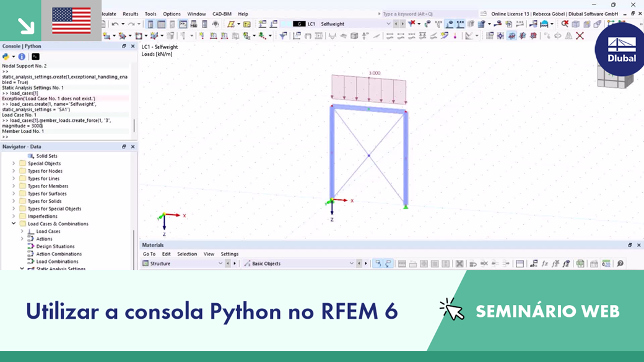Open Go To menu in Materials panel

click(149, 254)
